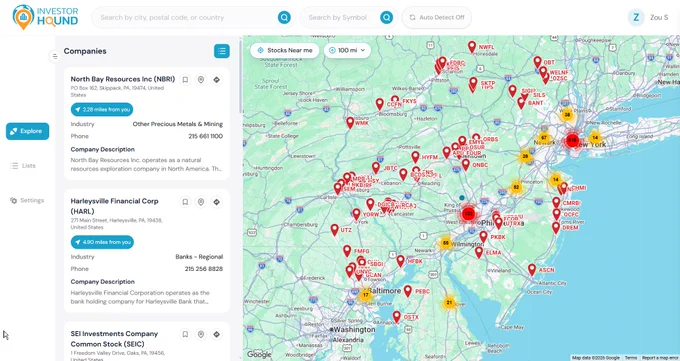This screenshot has width=680, height=361.
Task: Click the JBTC map marker
Action: pos(376,167)
